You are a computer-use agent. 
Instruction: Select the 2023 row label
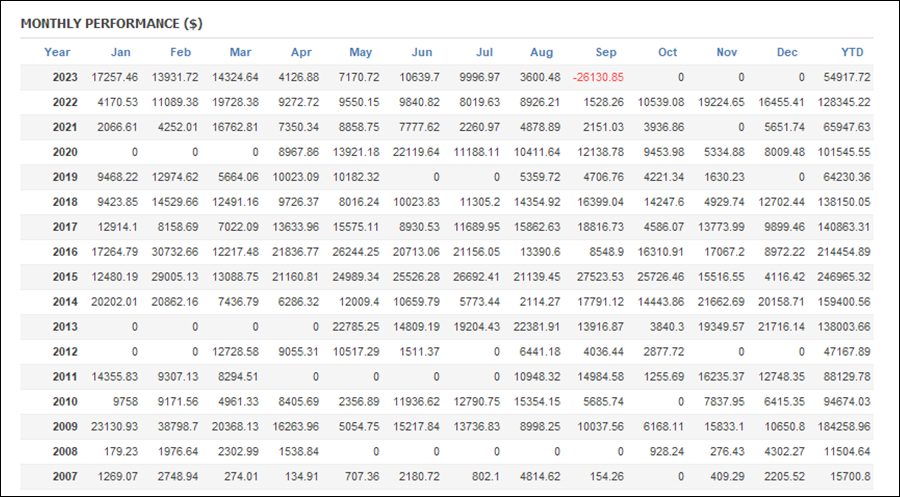click(65, 77)
